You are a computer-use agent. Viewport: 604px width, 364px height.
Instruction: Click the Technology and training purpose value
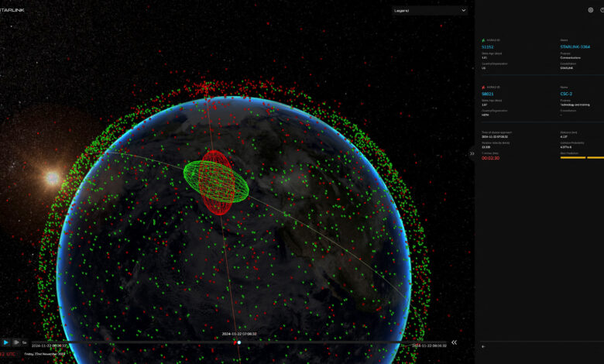tap(575, 105)
